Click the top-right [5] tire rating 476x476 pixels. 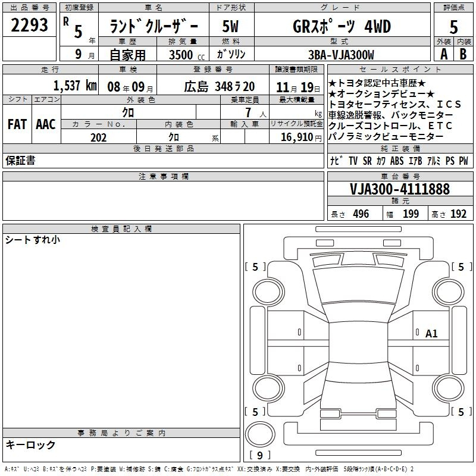pos(461,267)
